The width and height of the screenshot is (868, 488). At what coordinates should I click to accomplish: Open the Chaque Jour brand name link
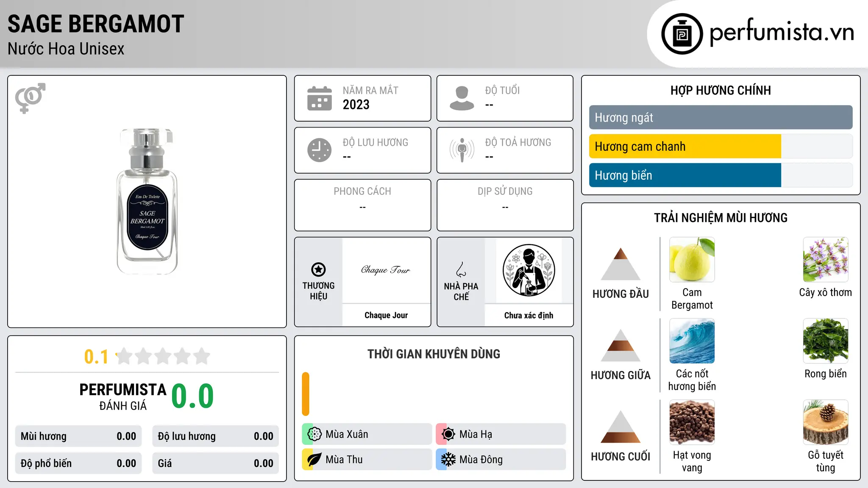pos(386,315)
